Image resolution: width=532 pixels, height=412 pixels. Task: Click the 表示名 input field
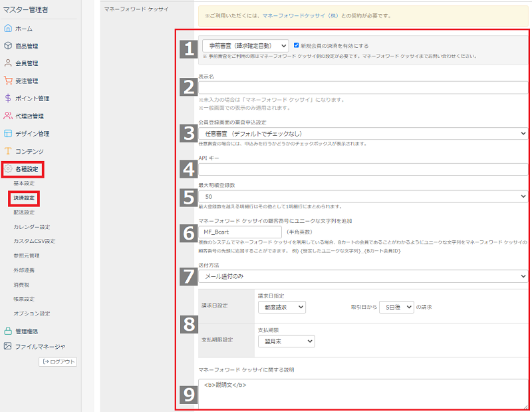363,88
